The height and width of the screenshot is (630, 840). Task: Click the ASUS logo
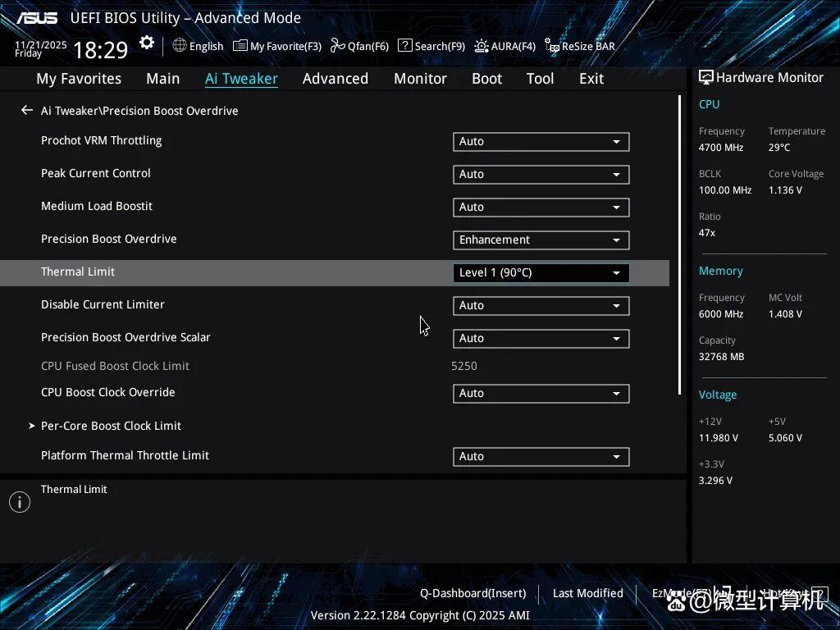pos(36,18)
